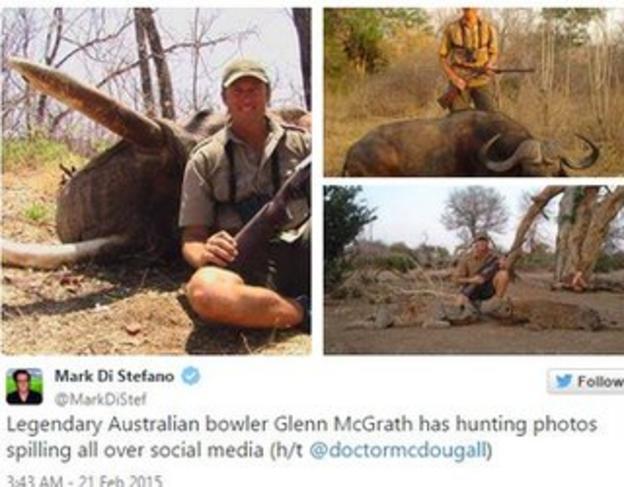Click the blue verified badge
This screenshot has width=624, height=487.
(191, 376)
